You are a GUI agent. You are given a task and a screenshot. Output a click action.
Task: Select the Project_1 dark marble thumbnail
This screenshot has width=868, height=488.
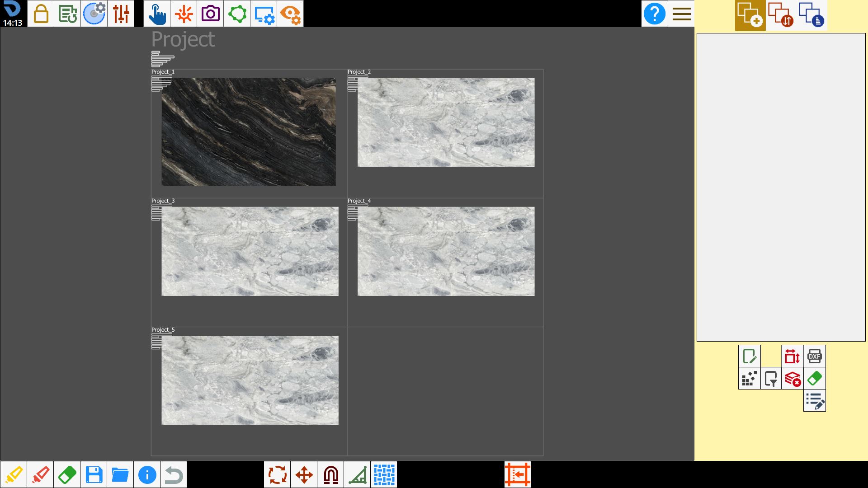click(249, 132)
